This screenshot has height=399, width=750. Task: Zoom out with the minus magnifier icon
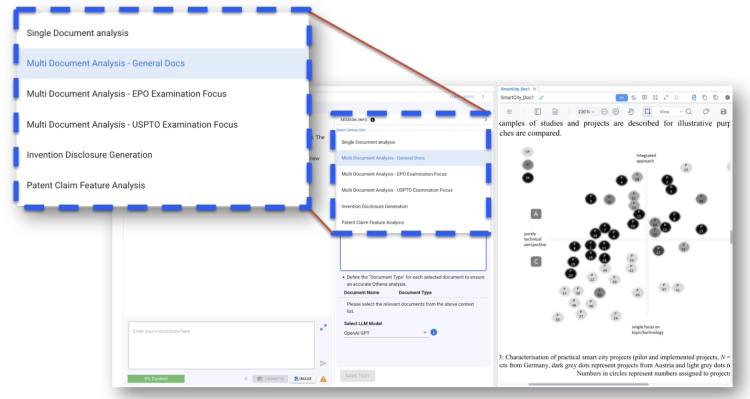tap(604, 111)
